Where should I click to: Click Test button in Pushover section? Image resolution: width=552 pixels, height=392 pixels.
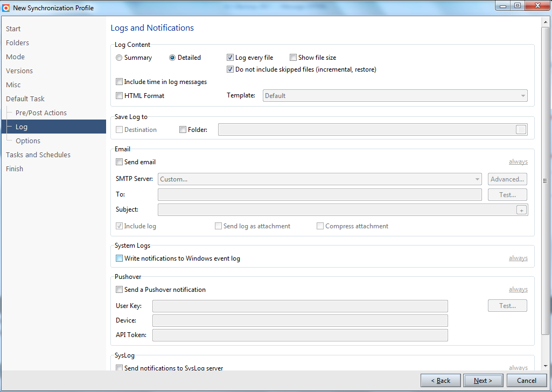[x=507, y=306]
